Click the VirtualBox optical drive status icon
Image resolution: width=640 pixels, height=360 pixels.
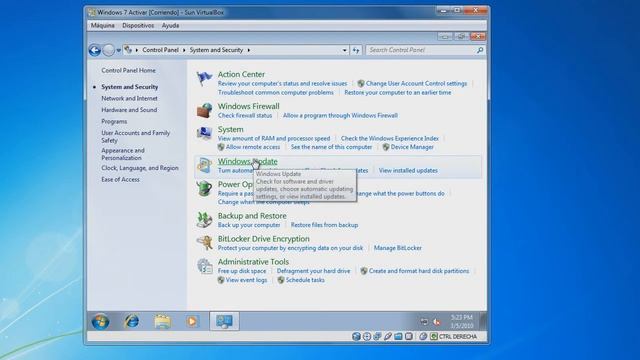tap(367, 336)
